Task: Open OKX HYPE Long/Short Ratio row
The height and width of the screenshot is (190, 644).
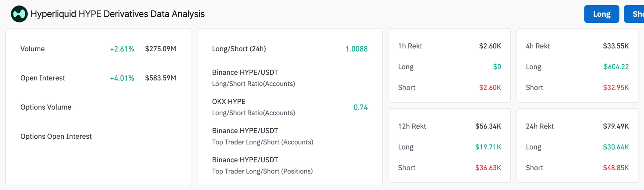Action: tap(253, 107)
